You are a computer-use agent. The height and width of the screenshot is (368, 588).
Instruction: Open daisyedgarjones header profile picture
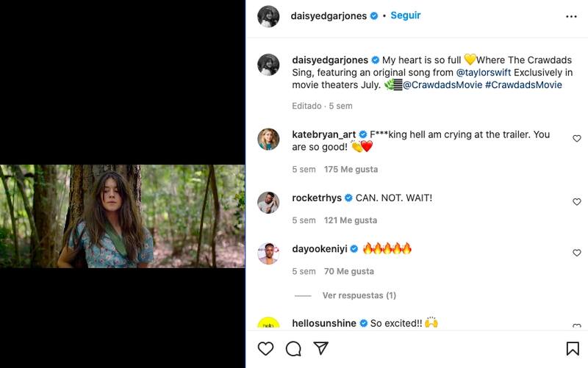pos(268,16)
